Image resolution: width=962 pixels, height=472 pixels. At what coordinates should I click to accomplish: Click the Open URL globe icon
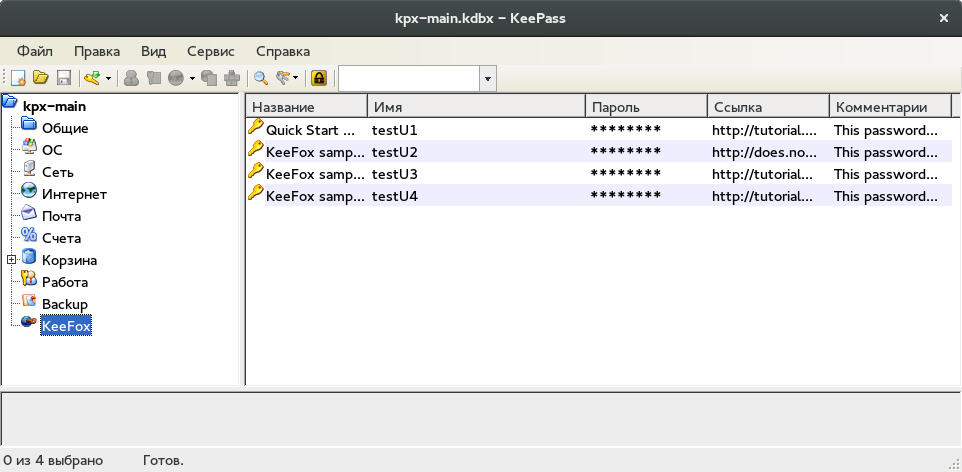176,78
